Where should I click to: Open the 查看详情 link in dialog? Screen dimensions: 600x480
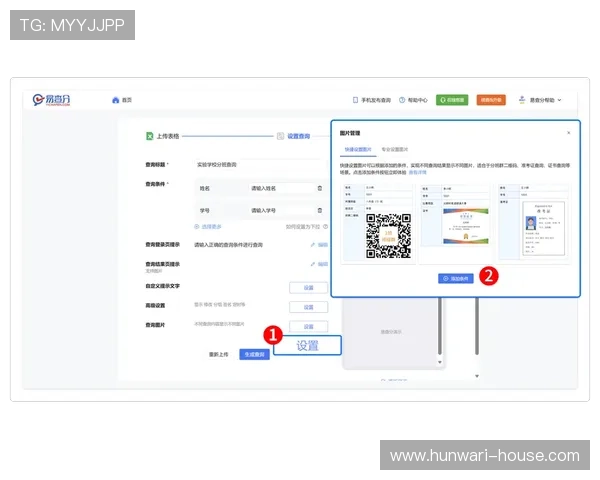417,173
